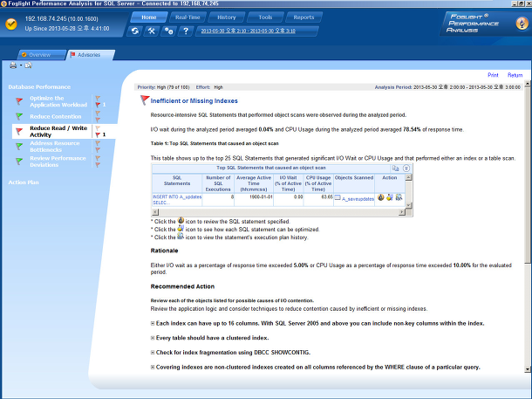This screenshot has height=399, width=532.
Task: Click the green flag beside Reduce Contention
Action: (19, 116)
